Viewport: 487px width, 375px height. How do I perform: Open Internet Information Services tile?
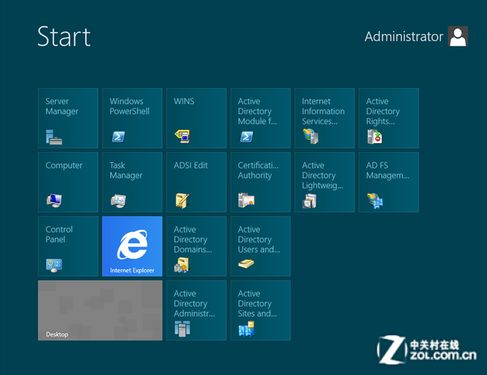tap(324, 118)
